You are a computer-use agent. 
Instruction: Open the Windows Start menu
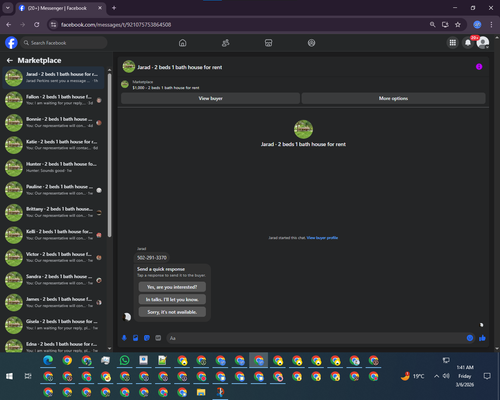(x=9, y=376)
